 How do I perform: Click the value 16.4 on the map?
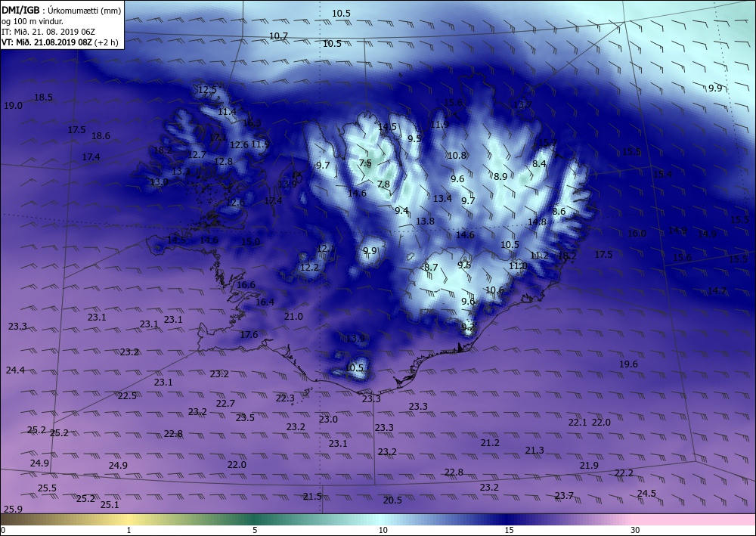pos(265,302)
